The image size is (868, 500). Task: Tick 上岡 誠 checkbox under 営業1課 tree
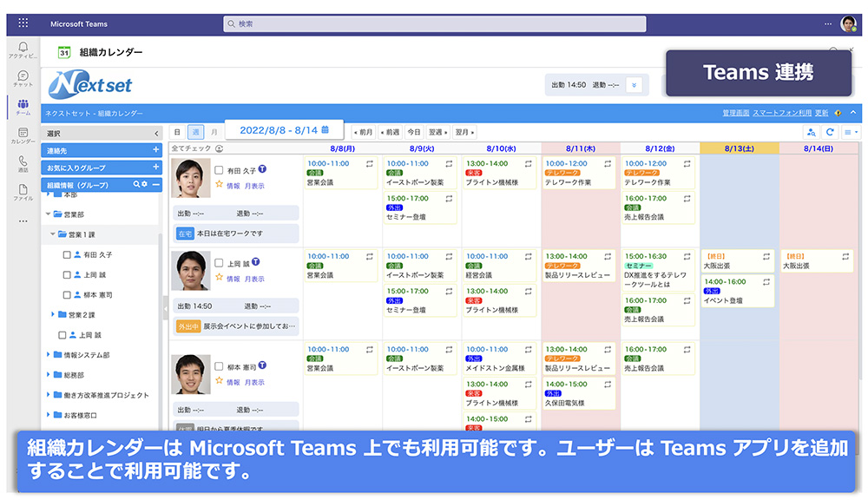click(x=67, y=274)
